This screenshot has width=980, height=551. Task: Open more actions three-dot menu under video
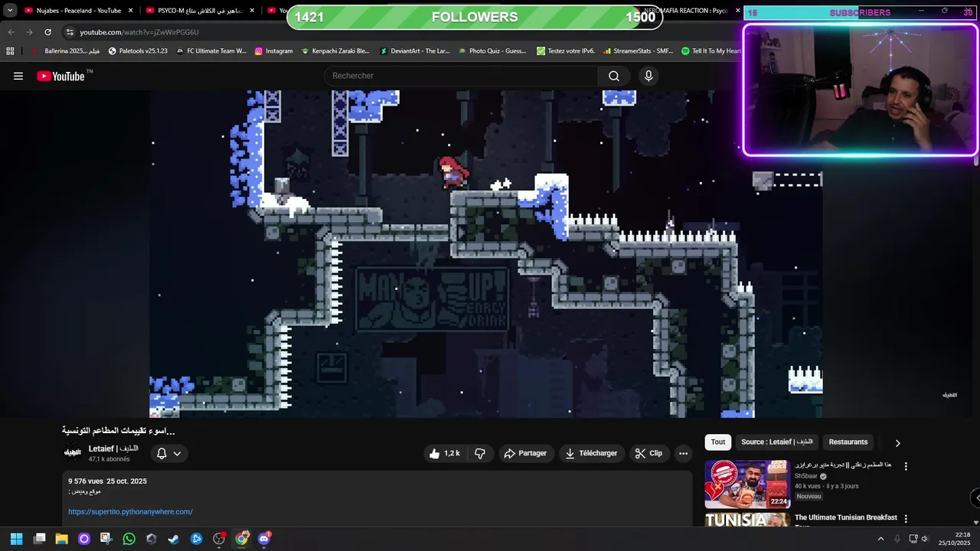point(683,453)
